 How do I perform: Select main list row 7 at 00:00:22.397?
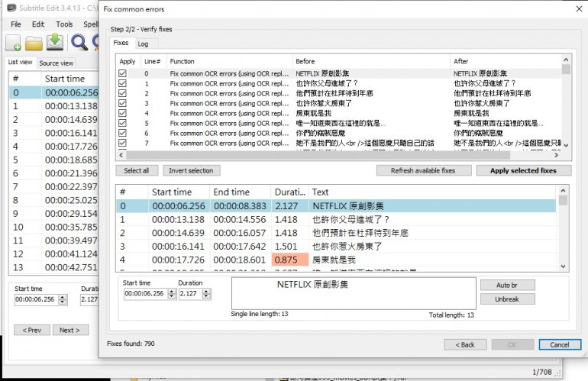point(54,186)
